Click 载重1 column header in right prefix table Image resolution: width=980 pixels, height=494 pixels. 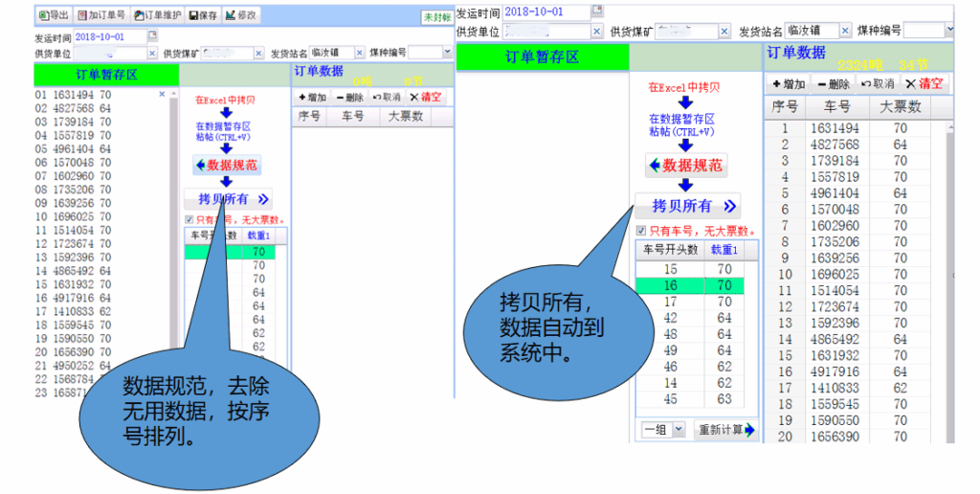click(724, 249)
